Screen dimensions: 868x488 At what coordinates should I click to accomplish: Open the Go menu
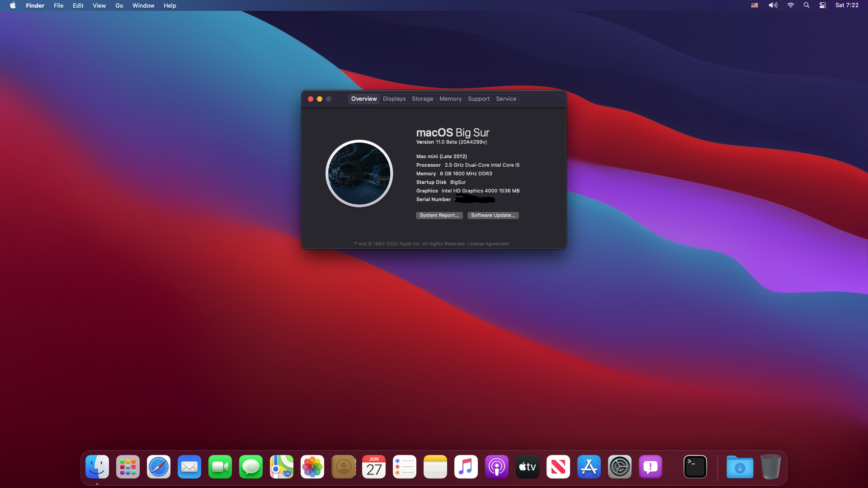[x=119, y=5]
